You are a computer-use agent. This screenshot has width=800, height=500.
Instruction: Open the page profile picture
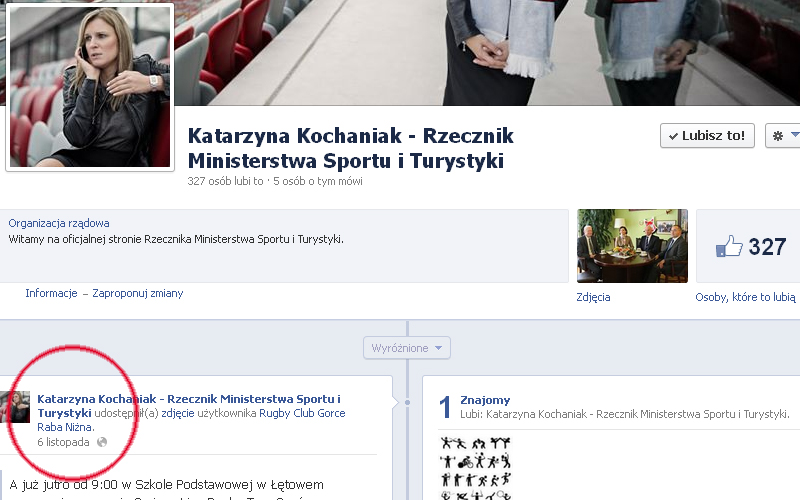(x=90, y=87)
